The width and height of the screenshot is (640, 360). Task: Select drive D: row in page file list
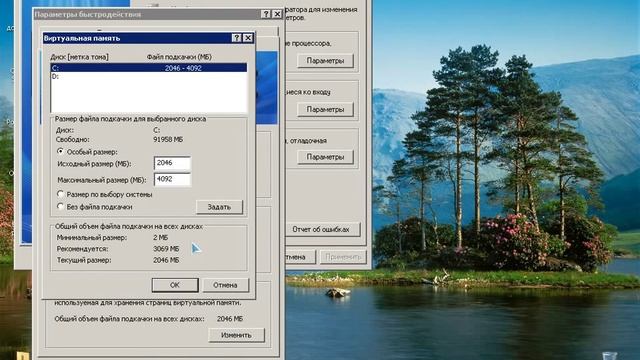point(149,76)
